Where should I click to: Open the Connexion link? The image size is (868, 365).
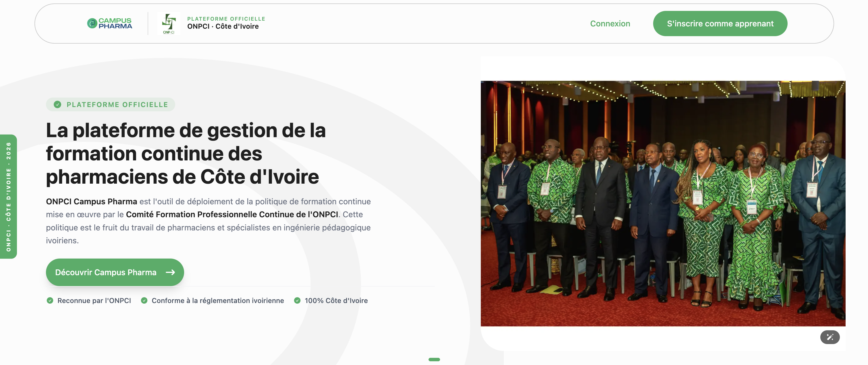[x=610, y=24]
